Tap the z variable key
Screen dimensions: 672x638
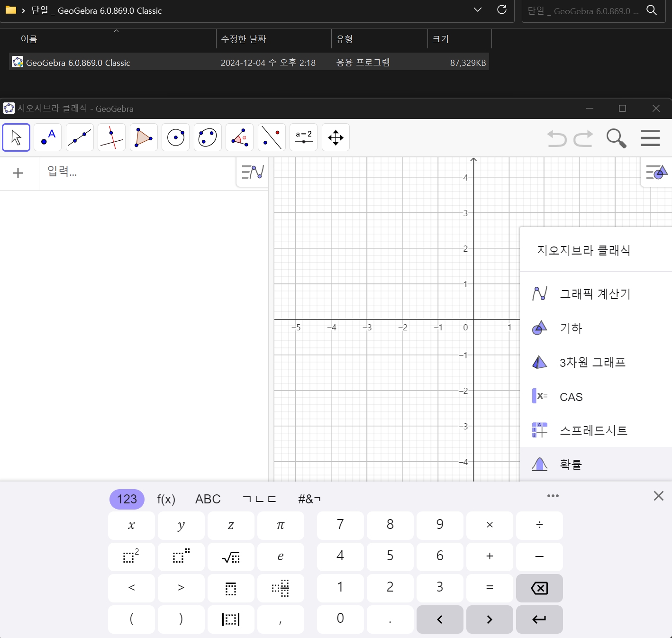coord(231,525)
